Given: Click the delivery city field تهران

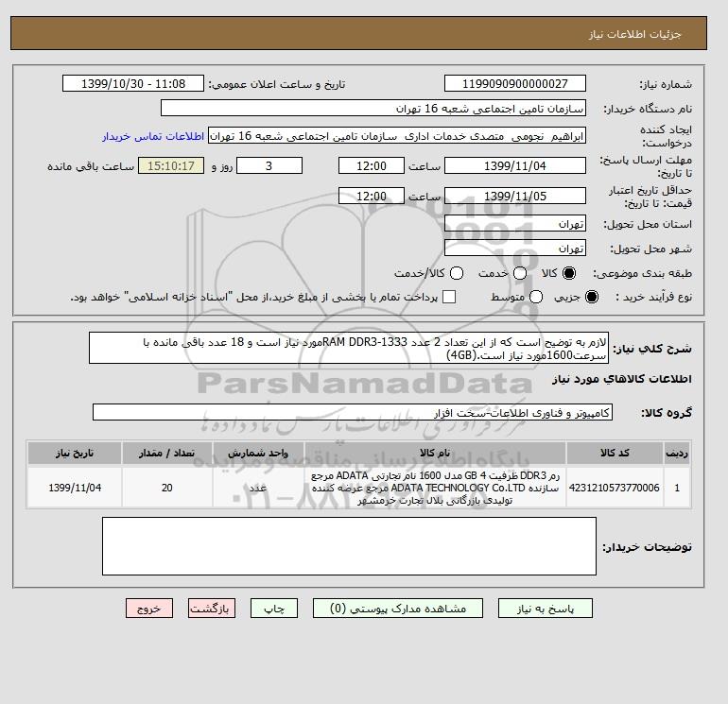Looking at the screenshot, I should 515,249.
